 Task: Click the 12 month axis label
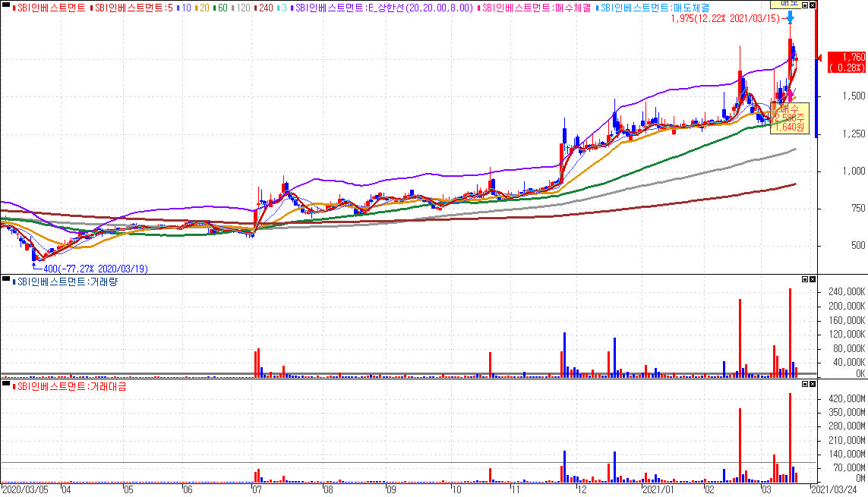pyautogui.click(x=581, y=490)
